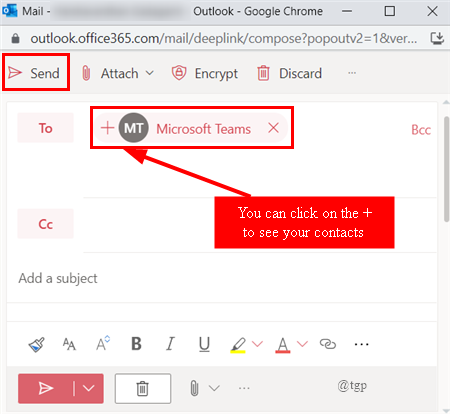This screenshot has height=414, width=450.
Task: Apply the red font color
Action: 283,345
